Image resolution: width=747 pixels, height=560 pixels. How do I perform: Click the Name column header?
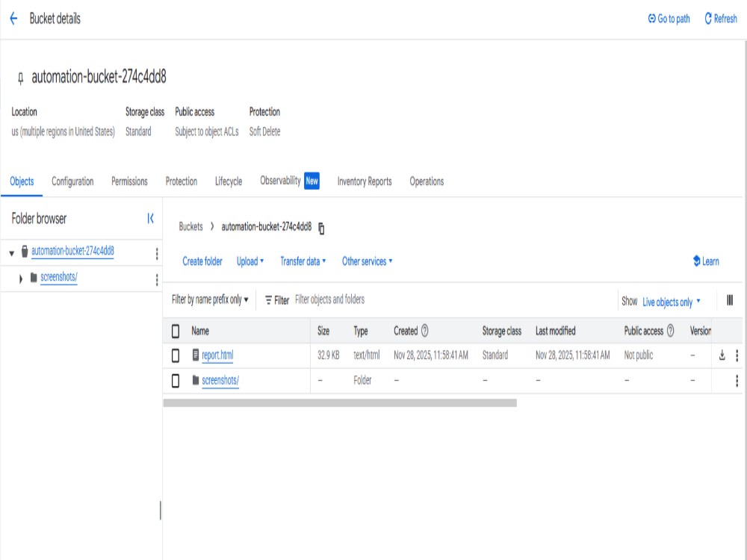point(200,331)
